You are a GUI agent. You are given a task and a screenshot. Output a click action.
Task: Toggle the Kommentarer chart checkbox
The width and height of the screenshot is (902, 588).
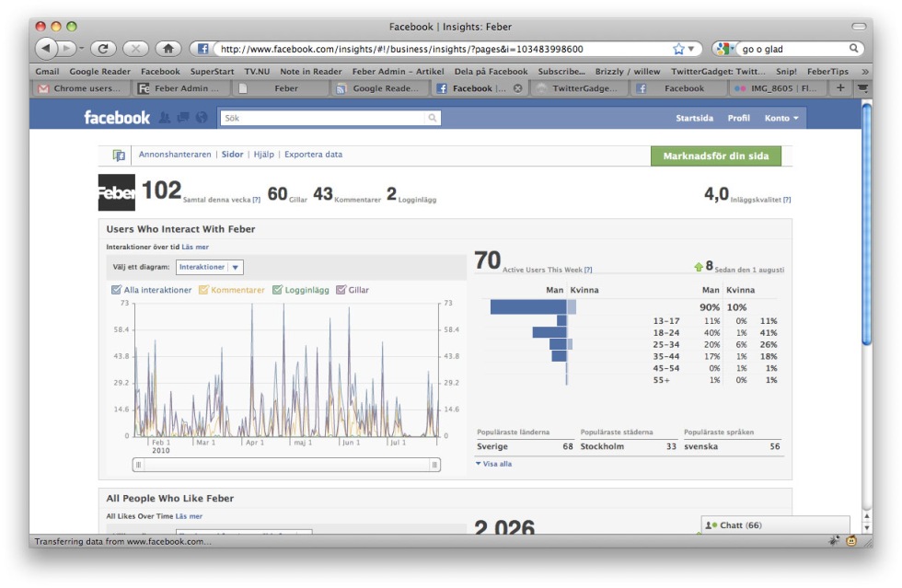point(203,290)
